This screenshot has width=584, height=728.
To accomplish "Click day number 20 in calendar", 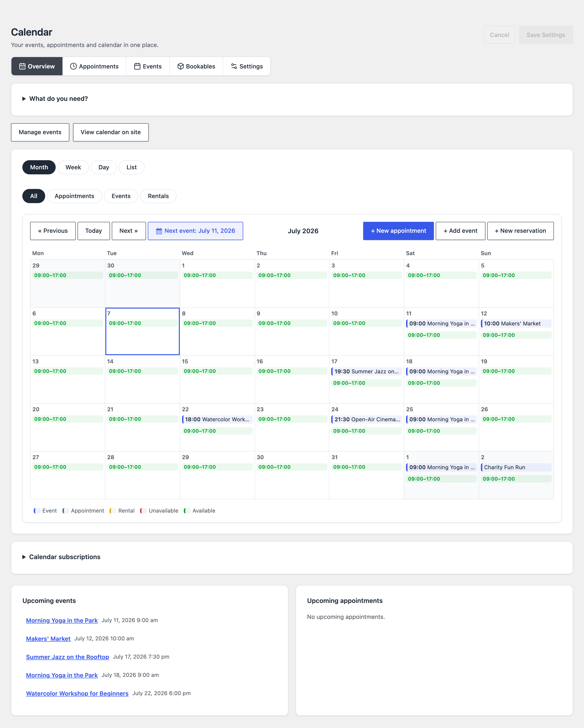I will coord(36,409).
